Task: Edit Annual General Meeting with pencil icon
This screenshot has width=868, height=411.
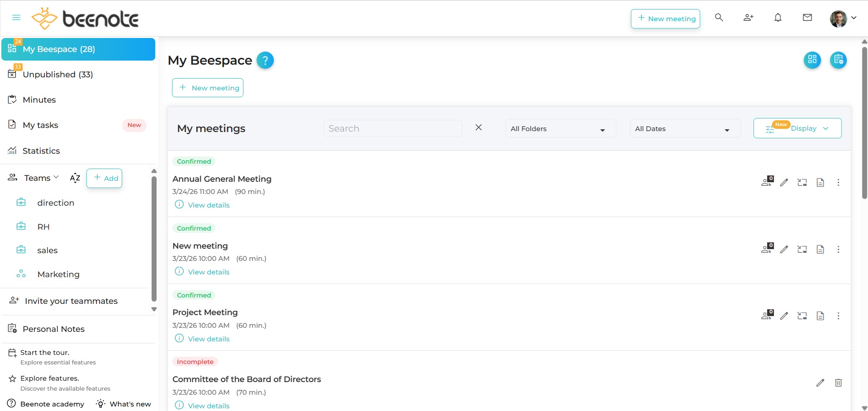Action: point(784,182)
